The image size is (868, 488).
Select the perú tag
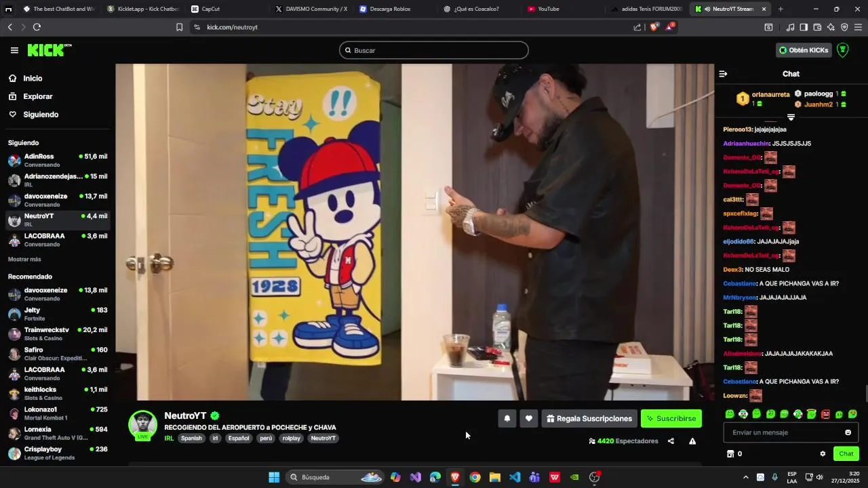click(266, 439)
